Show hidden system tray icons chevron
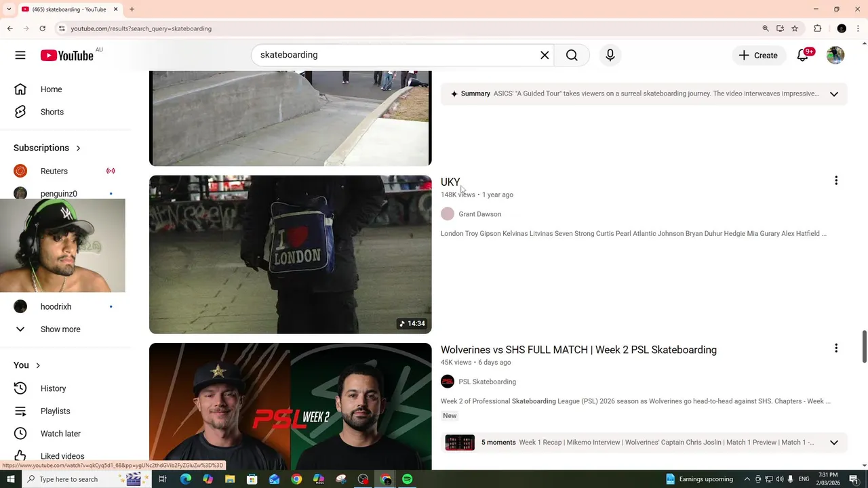The image size is (868, 488). pos(747,479)
